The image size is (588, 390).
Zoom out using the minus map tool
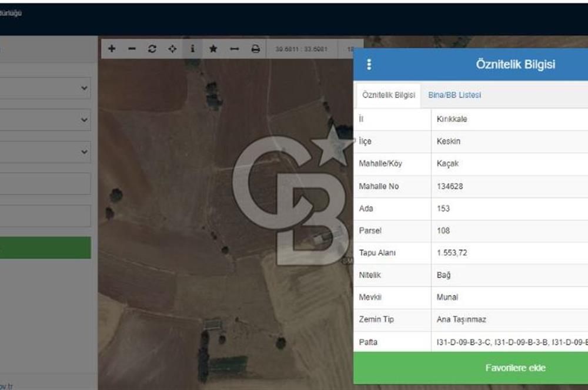point(132,49)
